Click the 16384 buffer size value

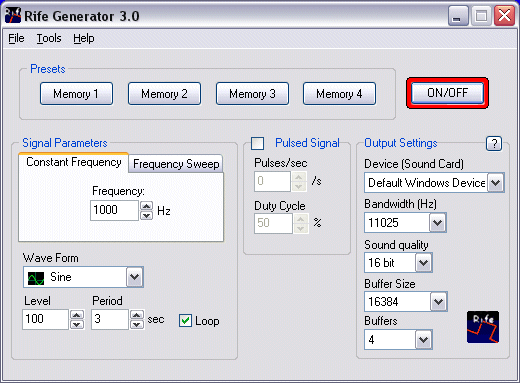pos(383,302)
